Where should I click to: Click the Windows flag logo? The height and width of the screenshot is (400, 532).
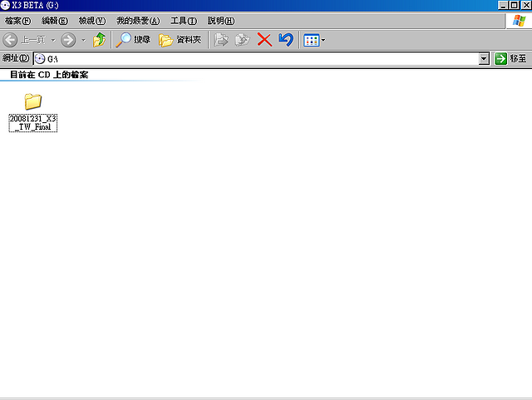[519, 21]
